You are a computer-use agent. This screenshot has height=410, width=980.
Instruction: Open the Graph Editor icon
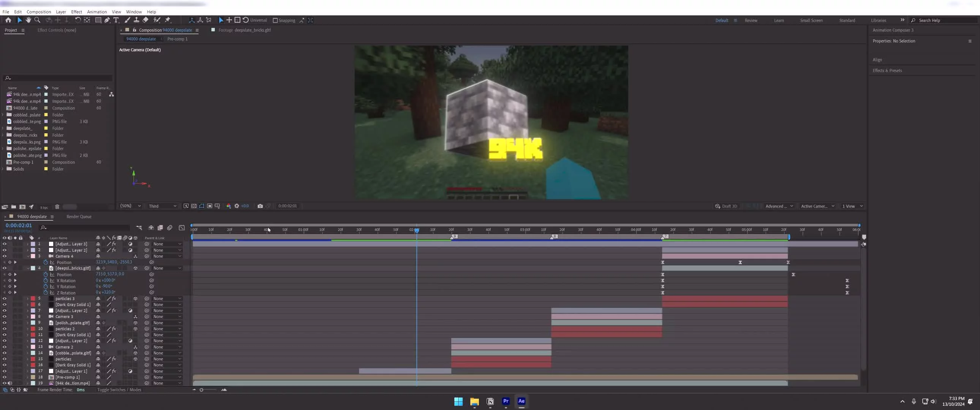click(182, 228)
